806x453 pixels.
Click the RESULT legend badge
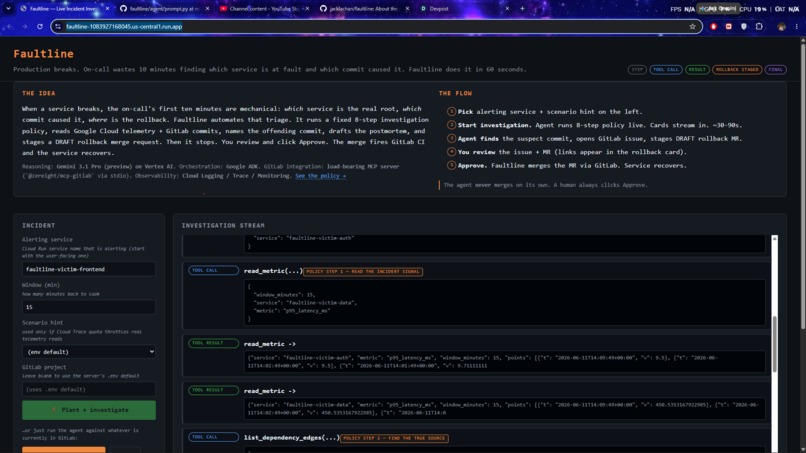tap(697, 69)
